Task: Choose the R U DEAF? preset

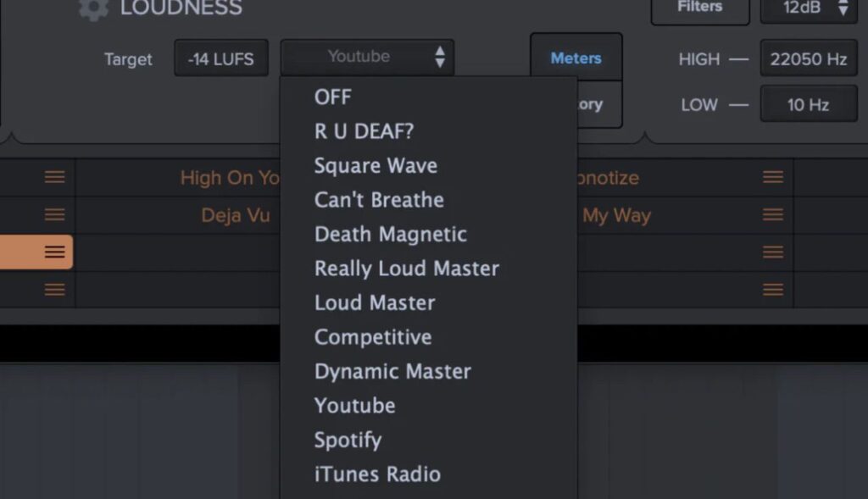Action: [364, 131]
